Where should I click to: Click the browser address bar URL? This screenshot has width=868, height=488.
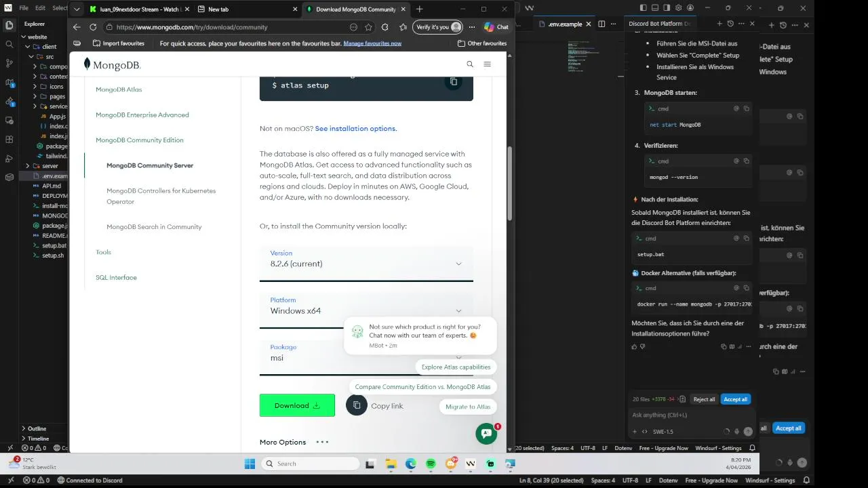192,27
